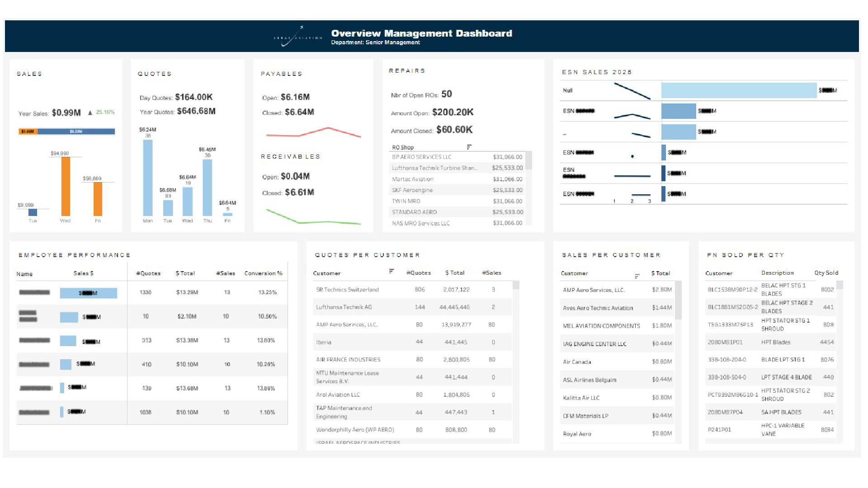Viewport: 868px width, 488px height.
Task: Click the #Quotes header in Employee Performance
Action: pos(148,273)
